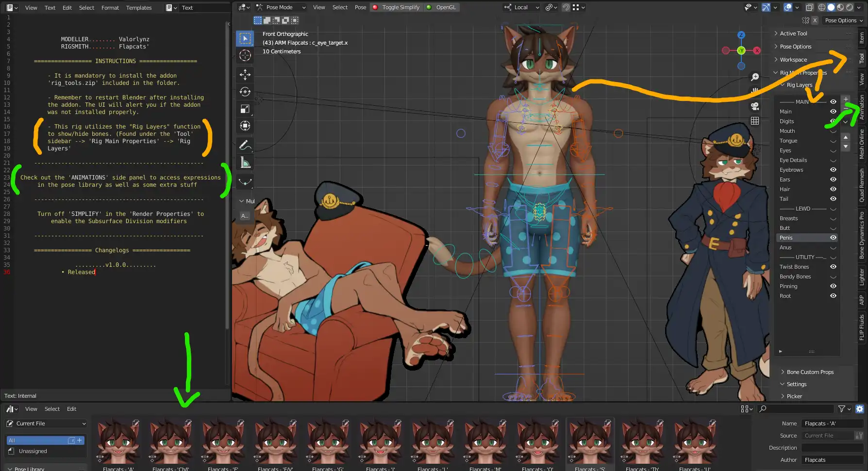Hide the Eyebrows rig layer
The image size is (868, 471).
tap(833, 170)
